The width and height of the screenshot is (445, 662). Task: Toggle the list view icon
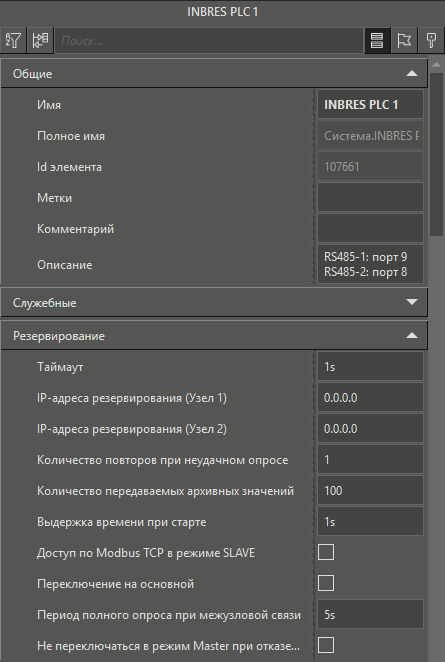377,41
